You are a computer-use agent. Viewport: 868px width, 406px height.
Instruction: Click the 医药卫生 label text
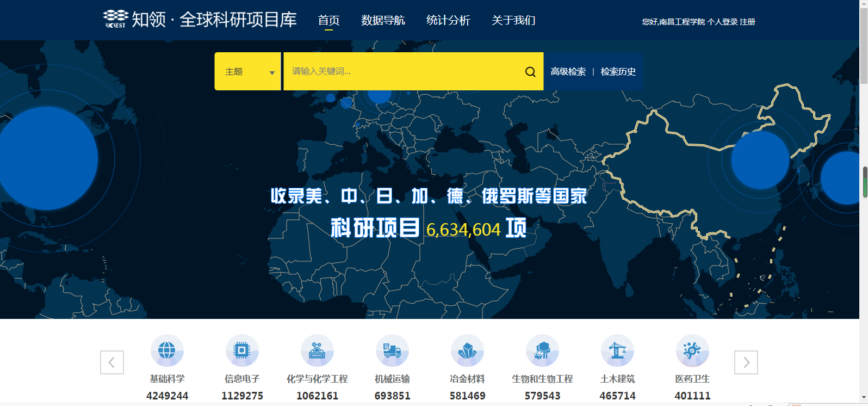point(692,379)
